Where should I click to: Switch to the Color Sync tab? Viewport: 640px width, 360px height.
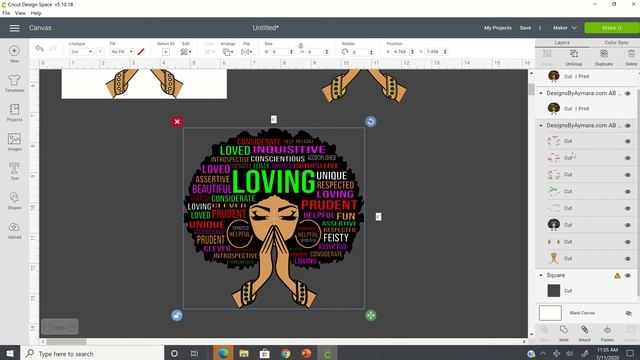[x=616, y=42]
